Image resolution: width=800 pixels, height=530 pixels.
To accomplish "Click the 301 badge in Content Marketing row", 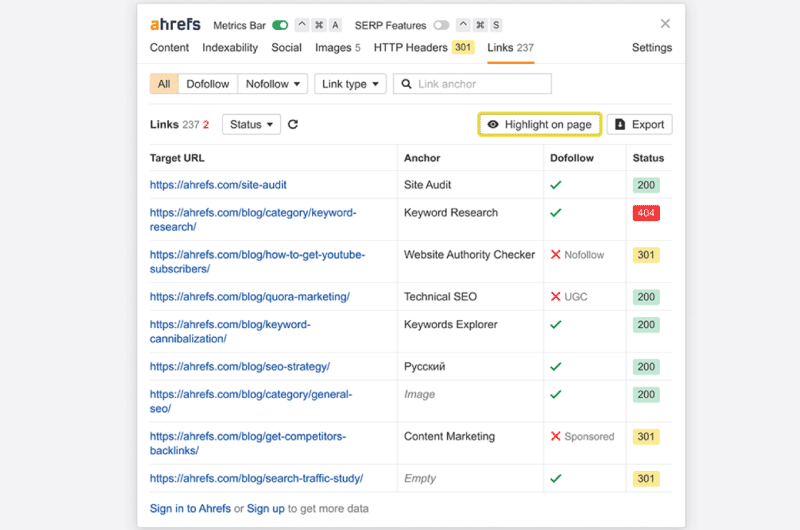I will tap(646, 436).
